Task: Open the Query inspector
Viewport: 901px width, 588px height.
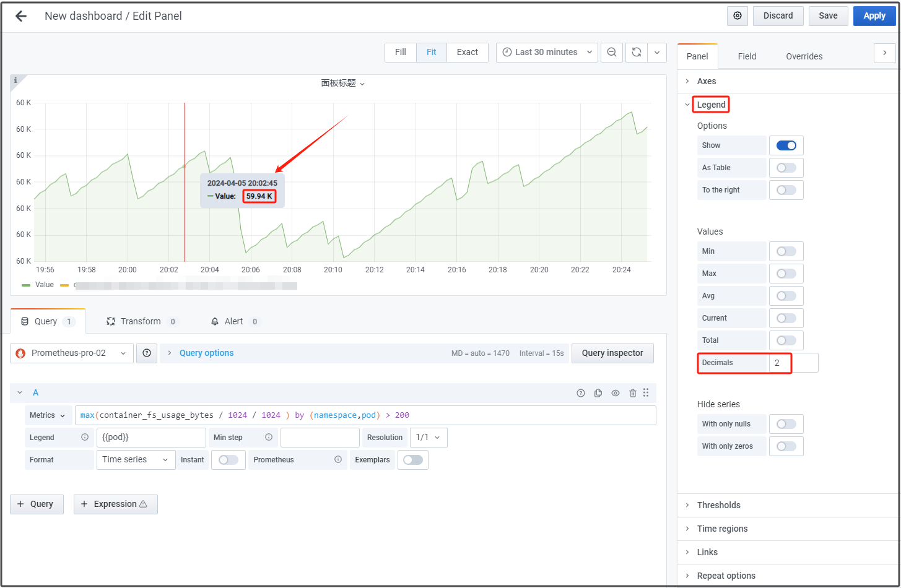Action: click(612, 353)
